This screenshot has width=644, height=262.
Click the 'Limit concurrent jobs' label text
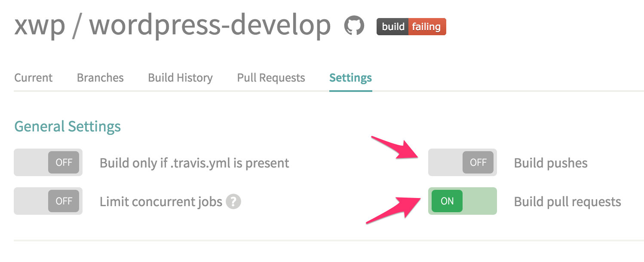[x=161, y=201]
